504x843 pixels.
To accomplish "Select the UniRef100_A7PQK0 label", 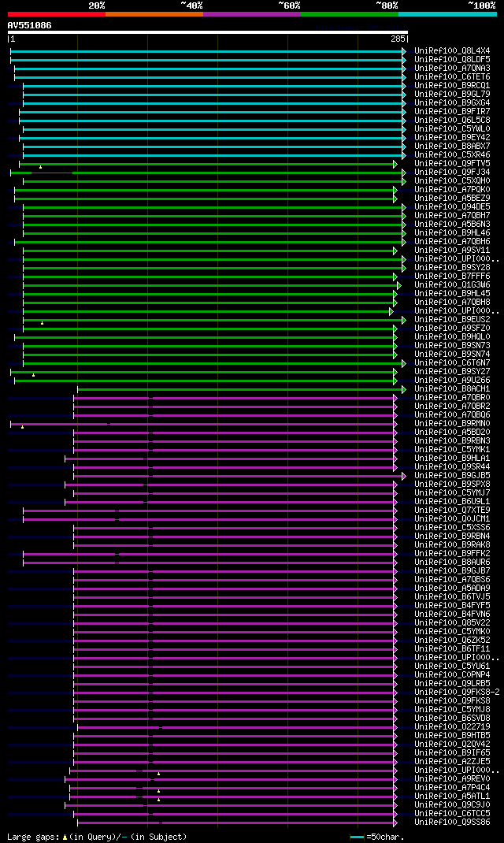I will [x=452, y=190].
